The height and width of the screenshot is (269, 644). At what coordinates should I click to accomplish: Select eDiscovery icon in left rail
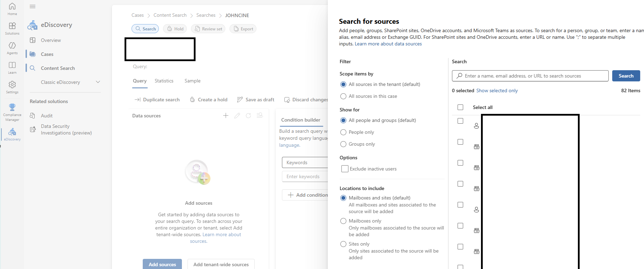click(12, 132)
